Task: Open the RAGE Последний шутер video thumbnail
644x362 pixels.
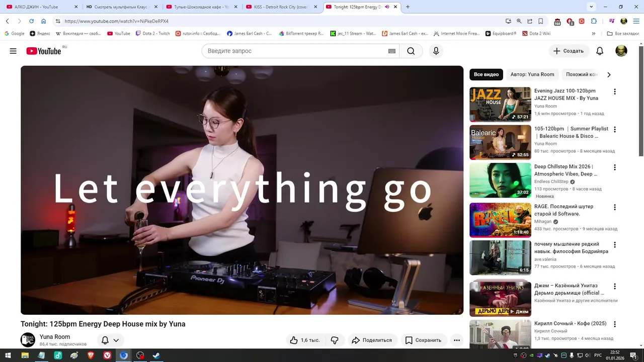Action: 500,220
